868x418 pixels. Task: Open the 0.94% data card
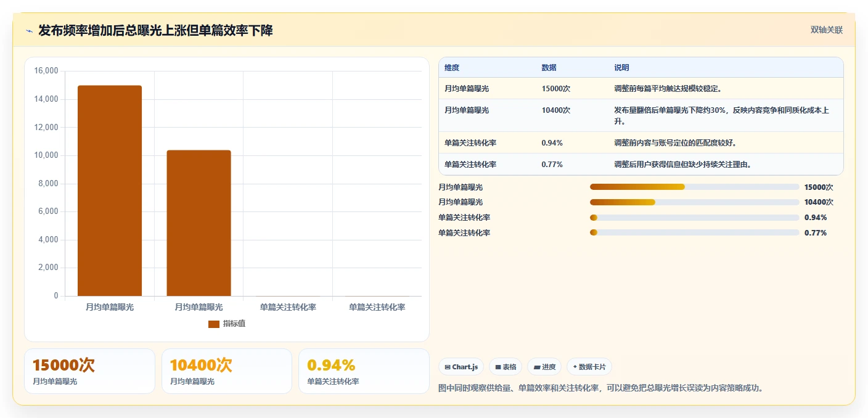[364, 371]
